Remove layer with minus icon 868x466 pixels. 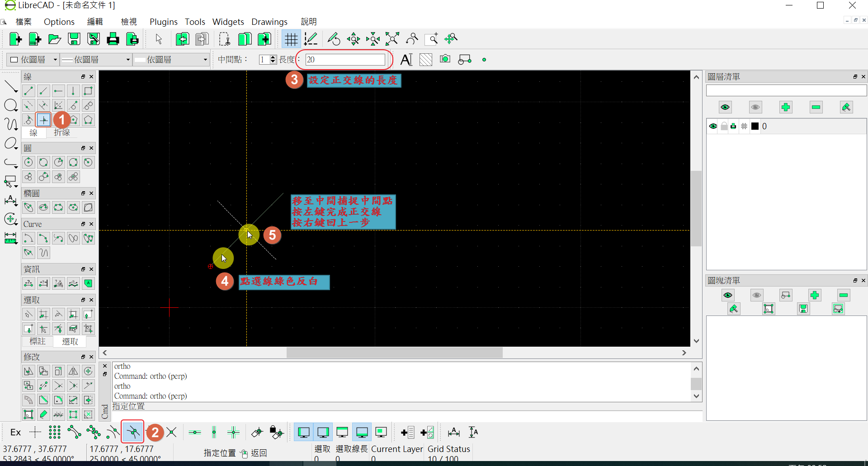point(816,107)
